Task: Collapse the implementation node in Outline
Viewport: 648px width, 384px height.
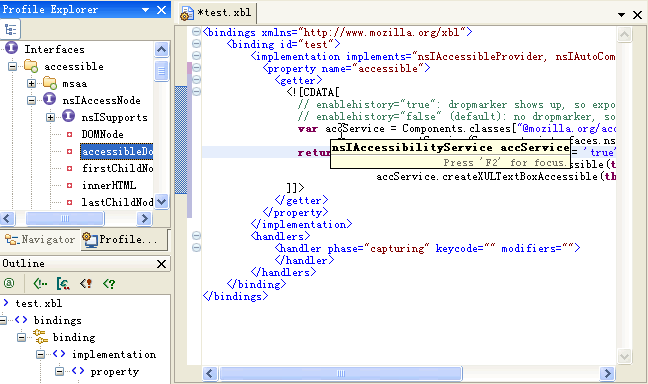Action: (x=40, y=355)
